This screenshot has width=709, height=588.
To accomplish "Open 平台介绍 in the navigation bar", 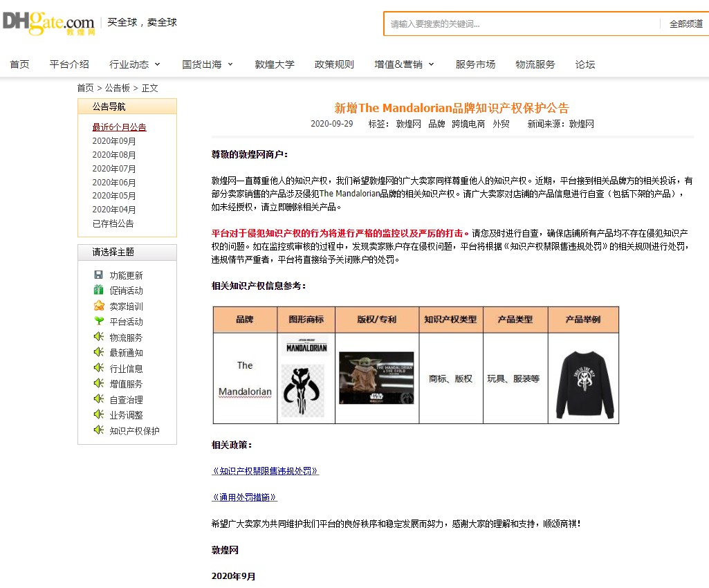I will pyautogui.click(x=69, y=65).
